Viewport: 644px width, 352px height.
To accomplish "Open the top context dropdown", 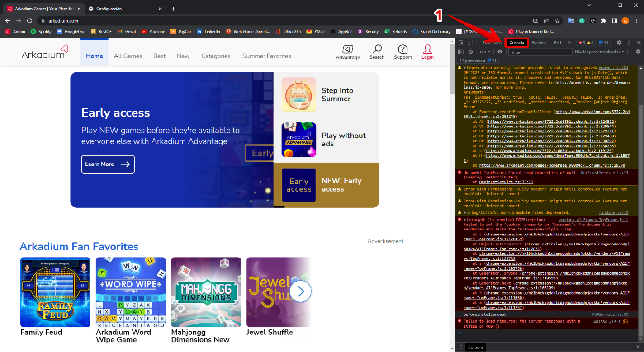I will coord(485,52).
